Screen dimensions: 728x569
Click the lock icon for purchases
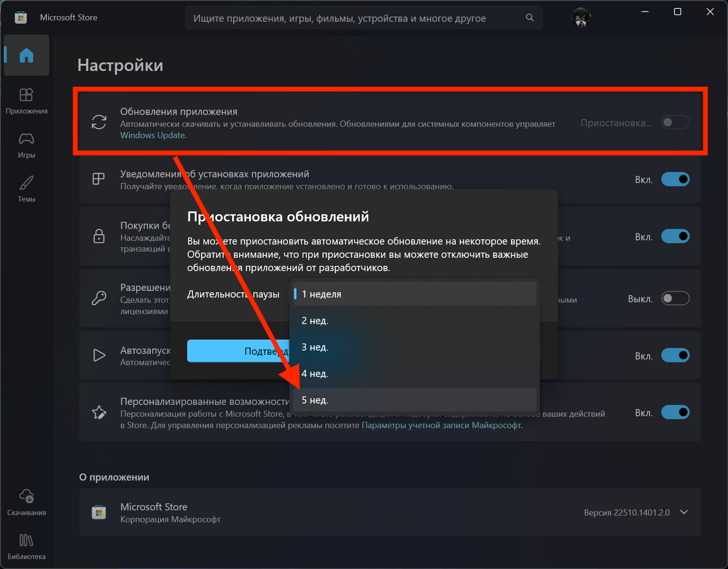pyautogui.click(x=99, y=236)
